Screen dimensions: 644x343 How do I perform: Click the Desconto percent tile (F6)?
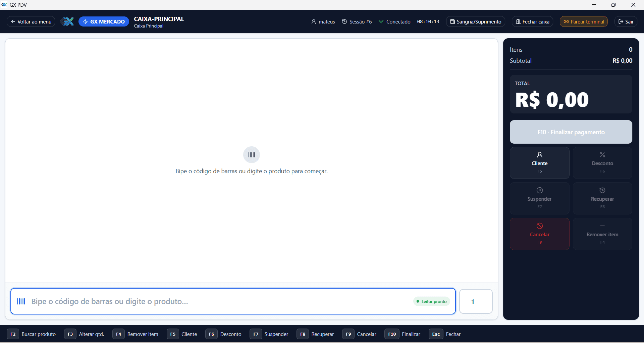[x=602, y=163]
